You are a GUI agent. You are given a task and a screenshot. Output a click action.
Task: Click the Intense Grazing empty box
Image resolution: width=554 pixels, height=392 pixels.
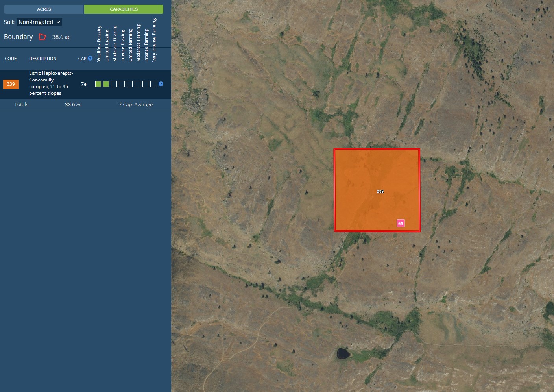click(122, 84)
